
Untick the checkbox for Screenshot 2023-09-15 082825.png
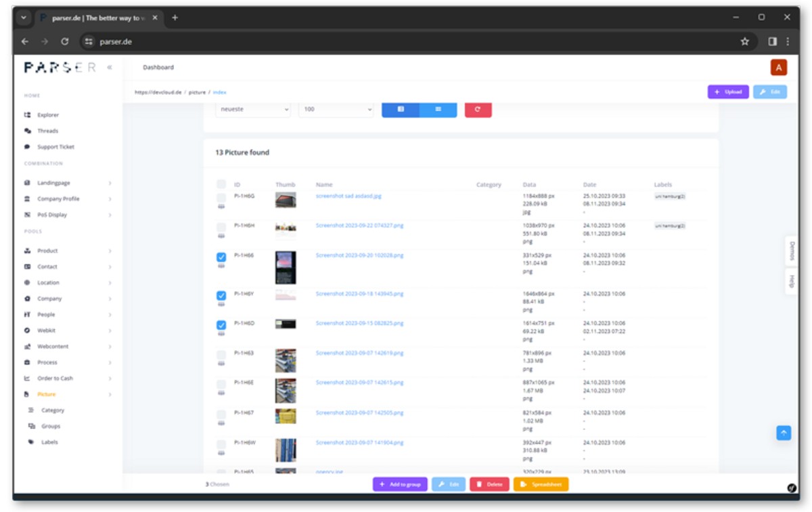tap(221, 326)
